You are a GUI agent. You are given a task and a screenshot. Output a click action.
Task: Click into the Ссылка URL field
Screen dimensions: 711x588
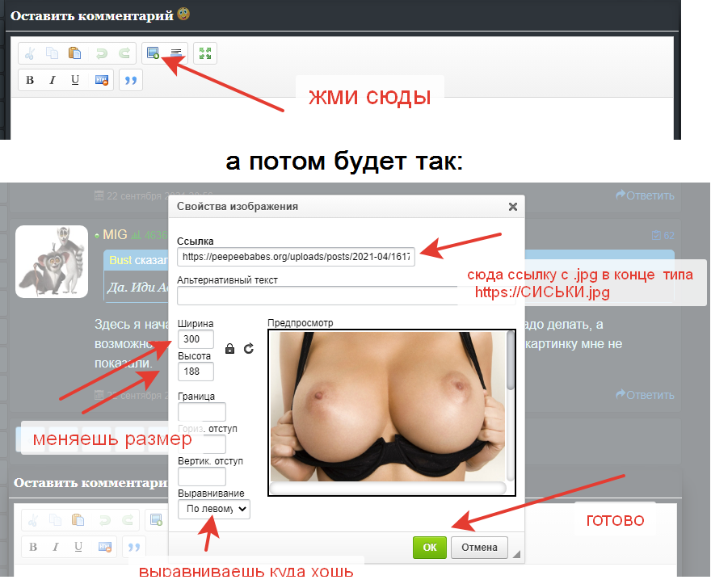click(x=296, y=257)
